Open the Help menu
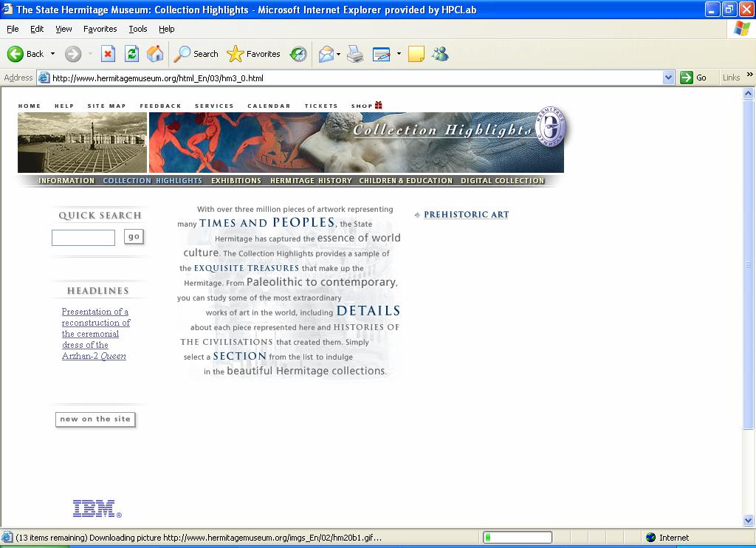756x548 pixels. coord(166,29)
